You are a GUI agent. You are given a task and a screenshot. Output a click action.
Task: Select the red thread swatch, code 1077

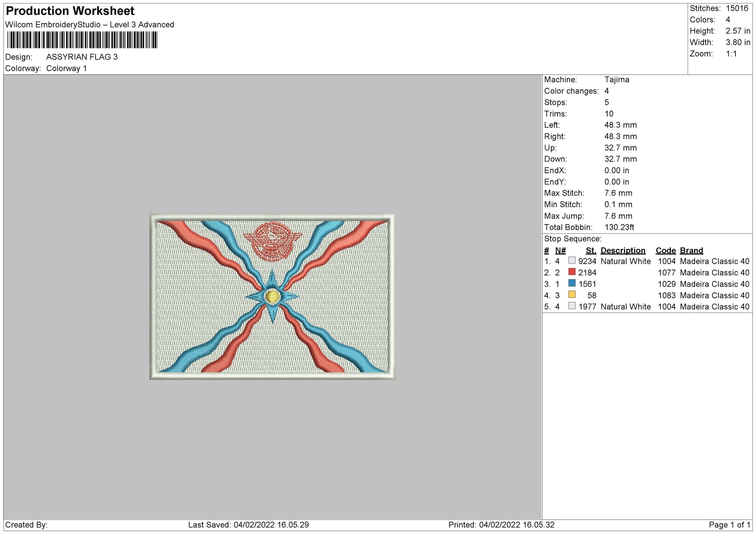tap(572, 272)
